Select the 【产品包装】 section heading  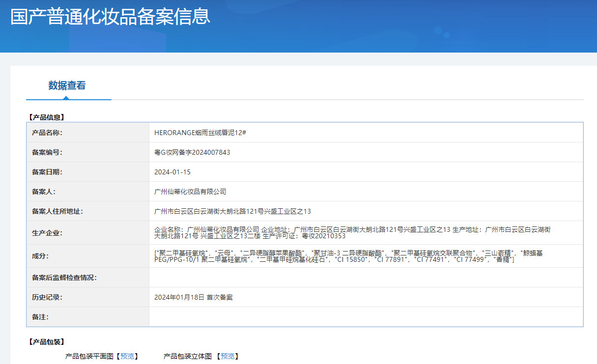click(x=46, y=342)
